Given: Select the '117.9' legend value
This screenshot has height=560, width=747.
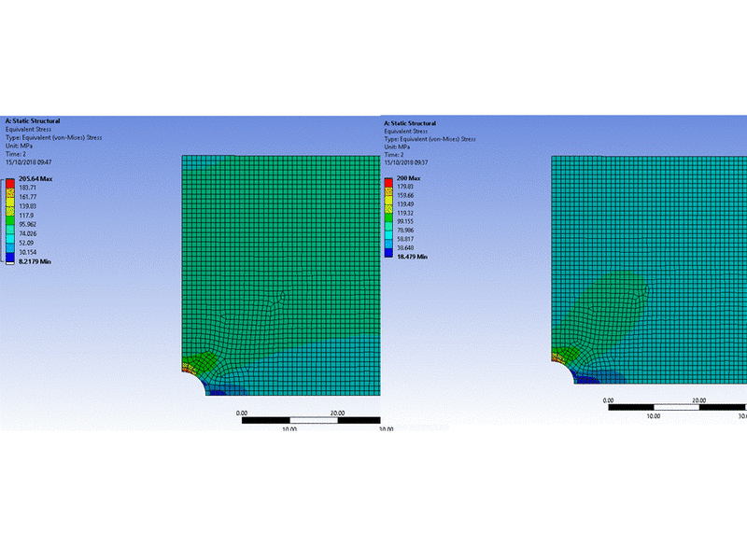Looking at the screenshot, I should pyautogui.click(x=26, y=216).
